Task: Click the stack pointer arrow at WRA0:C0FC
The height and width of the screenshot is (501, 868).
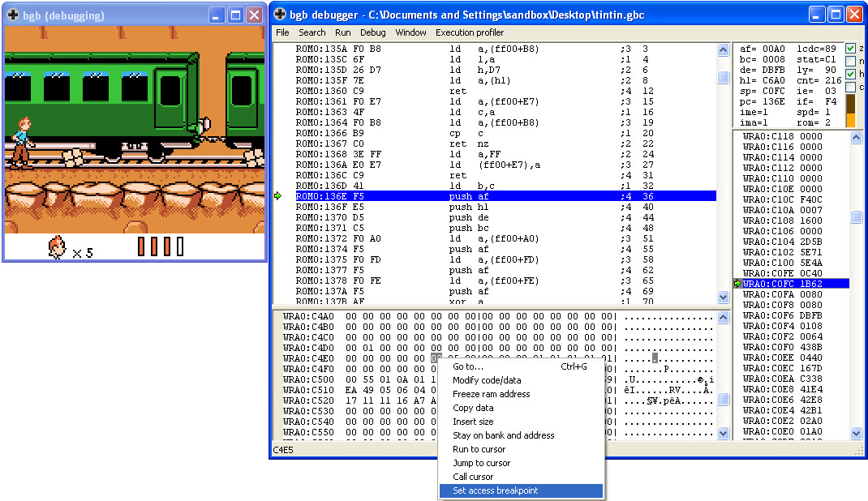Action: 737,284
